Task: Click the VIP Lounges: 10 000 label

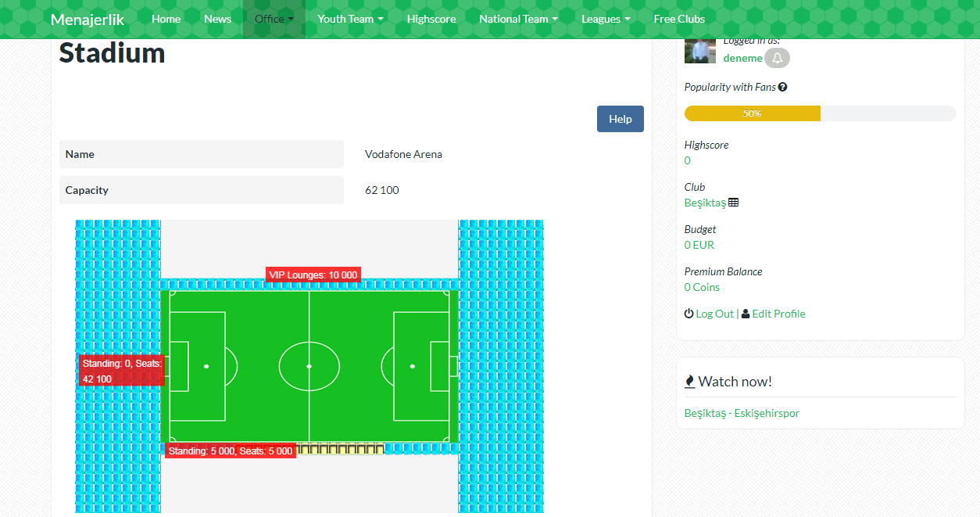Action: (x=313, y=275)
